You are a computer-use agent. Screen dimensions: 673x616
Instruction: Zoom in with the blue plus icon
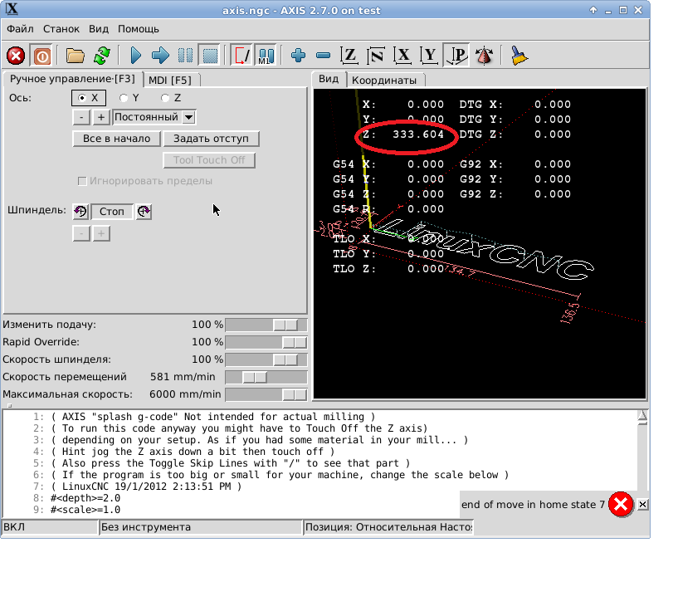(298, 56)
